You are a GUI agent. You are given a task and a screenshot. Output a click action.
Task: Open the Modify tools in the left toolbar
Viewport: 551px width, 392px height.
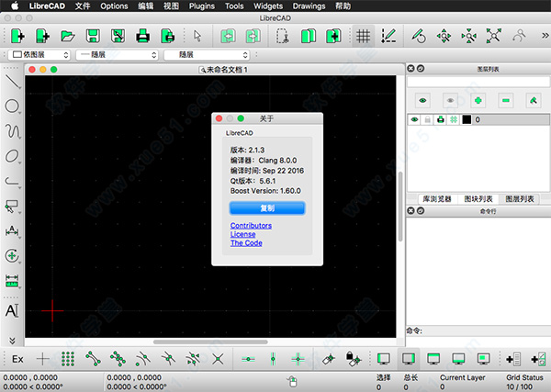[12, 256]
